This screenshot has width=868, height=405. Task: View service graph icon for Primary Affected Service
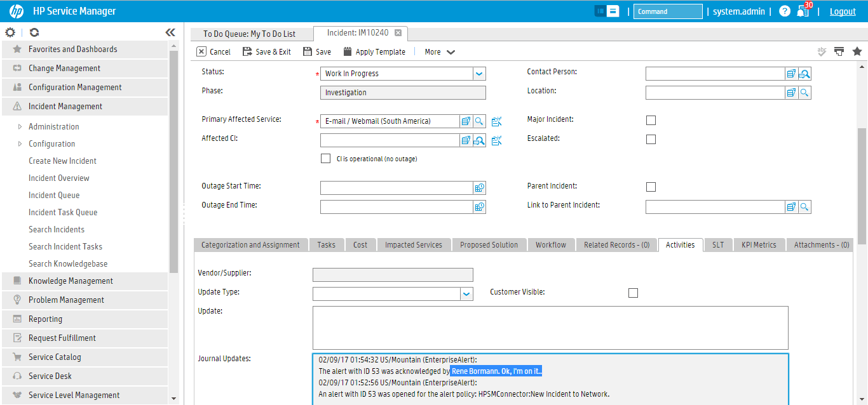pyautogui.click(x=496, y=121)
